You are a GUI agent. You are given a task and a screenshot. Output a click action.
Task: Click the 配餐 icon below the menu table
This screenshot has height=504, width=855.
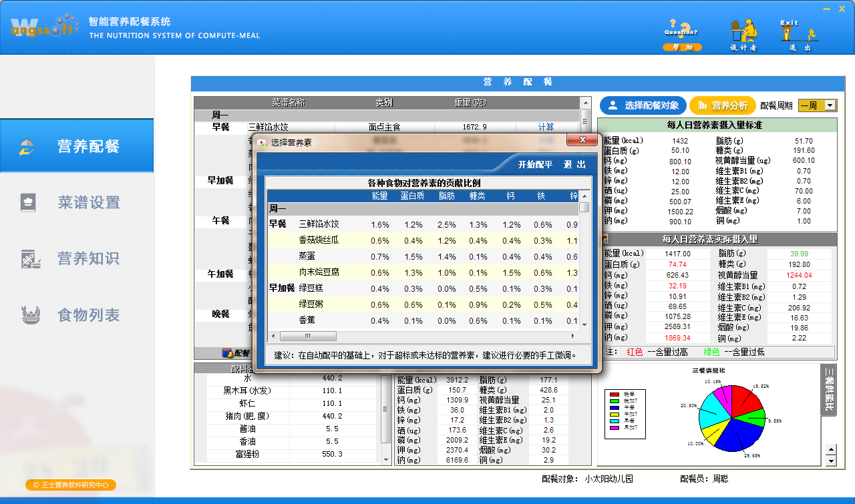tap(227, 353)
